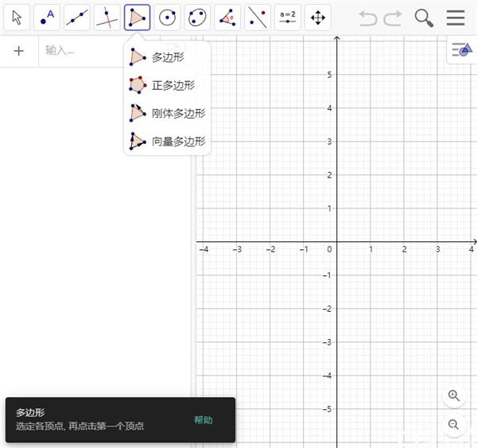Image resolution: width=477 pixels, height=448 pixels.
Task: Select the Circle with center tool
Action: point(168,18)
